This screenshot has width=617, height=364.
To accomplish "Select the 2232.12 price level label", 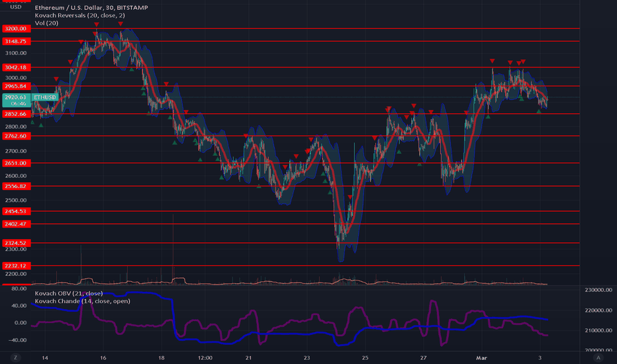I will (x=16, y=266).
